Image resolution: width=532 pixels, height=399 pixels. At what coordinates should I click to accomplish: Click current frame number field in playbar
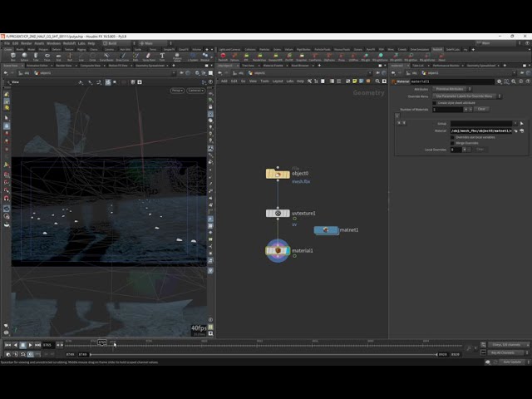48,345
